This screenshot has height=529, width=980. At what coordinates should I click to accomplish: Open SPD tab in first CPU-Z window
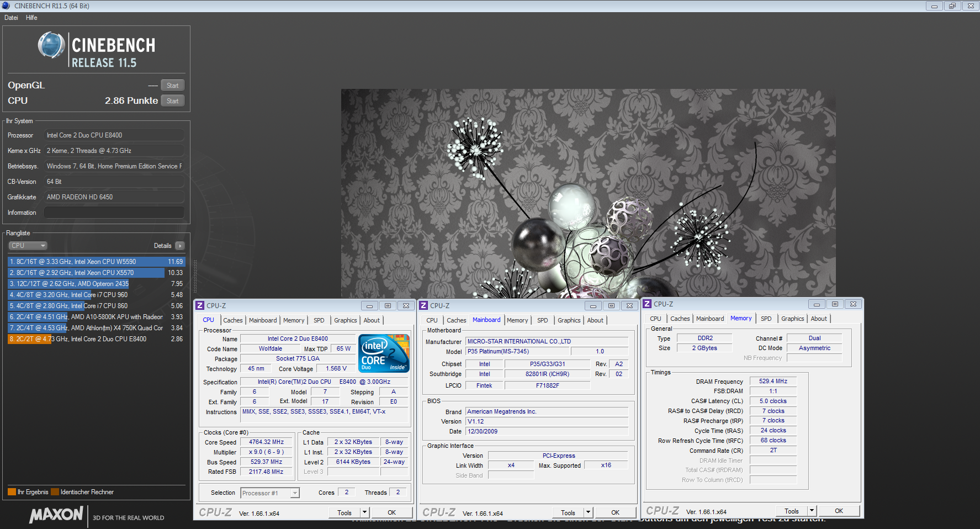[319, 320]
